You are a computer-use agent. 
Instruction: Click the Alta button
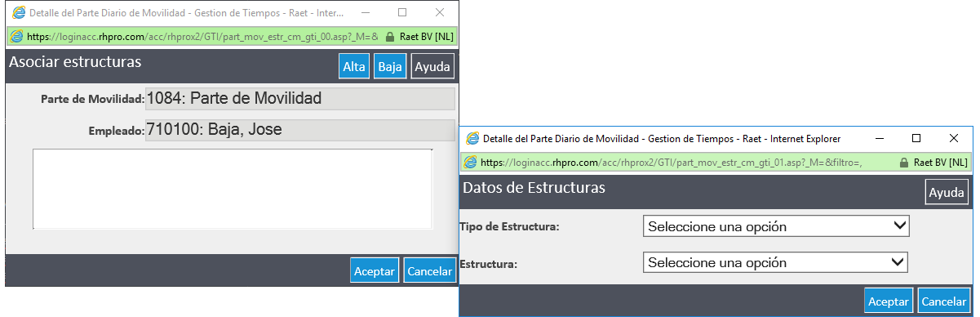point(354,67)
